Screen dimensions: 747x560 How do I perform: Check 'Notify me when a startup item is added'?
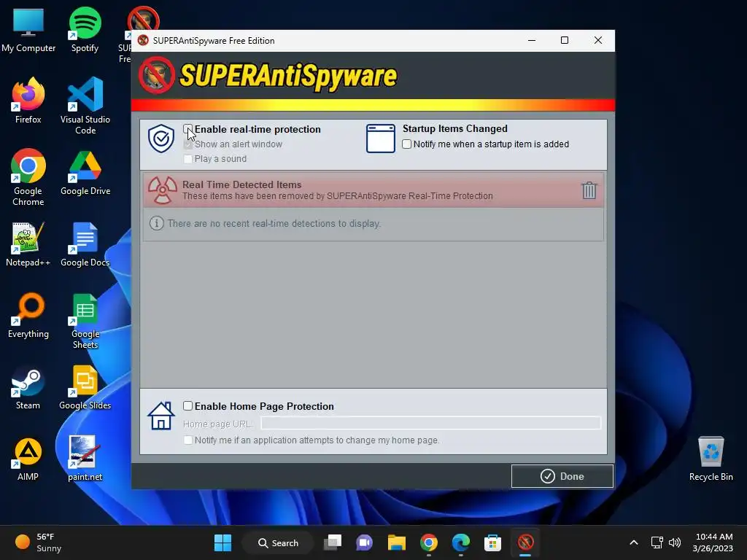406,144
